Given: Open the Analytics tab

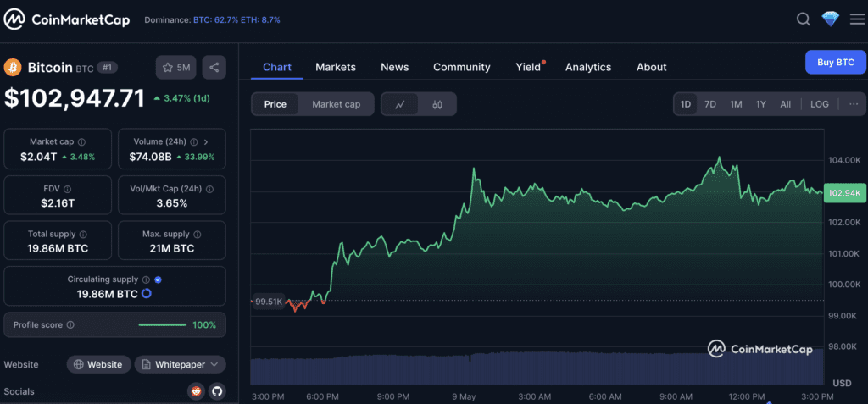Looking at the screenshot, I should 588,67.
